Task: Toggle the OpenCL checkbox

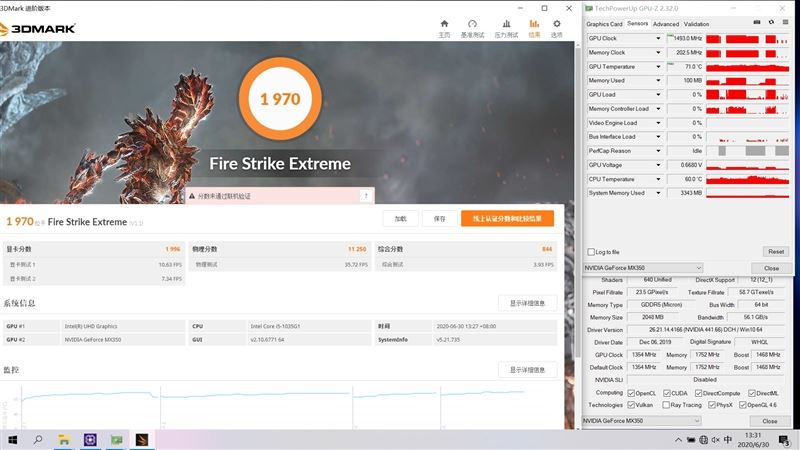Action: click(x=631, y=393)
